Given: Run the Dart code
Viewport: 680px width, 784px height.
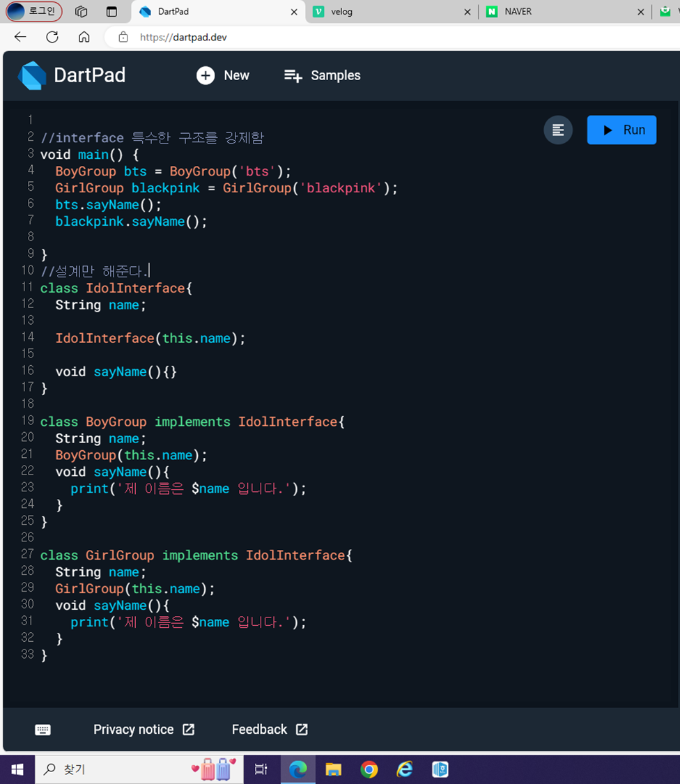Looking at the screenshot, I should click(621, 130).
